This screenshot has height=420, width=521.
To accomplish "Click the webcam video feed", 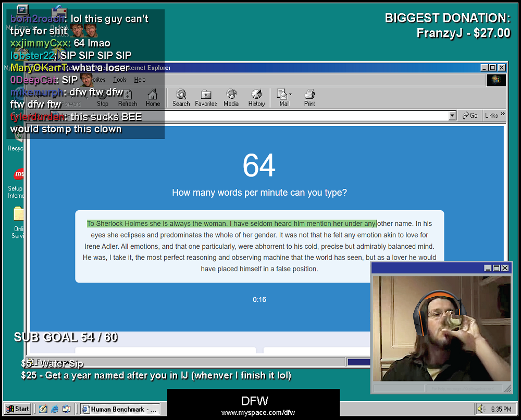I will [442, 329].
